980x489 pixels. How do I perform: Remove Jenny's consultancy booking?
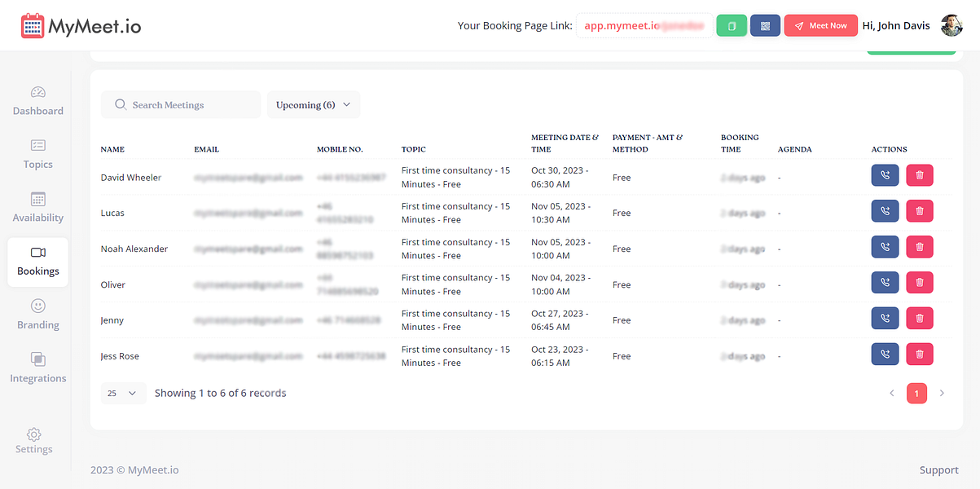[x=919, y=318]
